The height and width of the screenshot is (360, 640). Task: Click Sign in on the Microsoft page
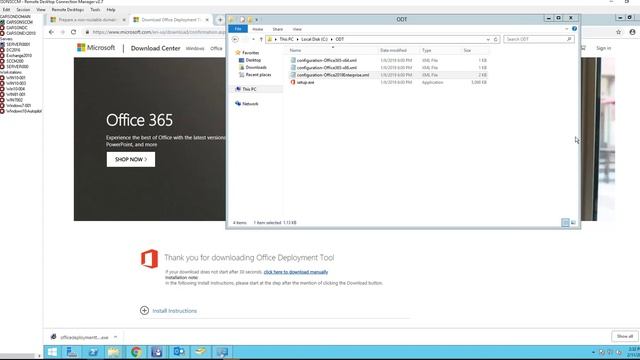pos(603,48)
